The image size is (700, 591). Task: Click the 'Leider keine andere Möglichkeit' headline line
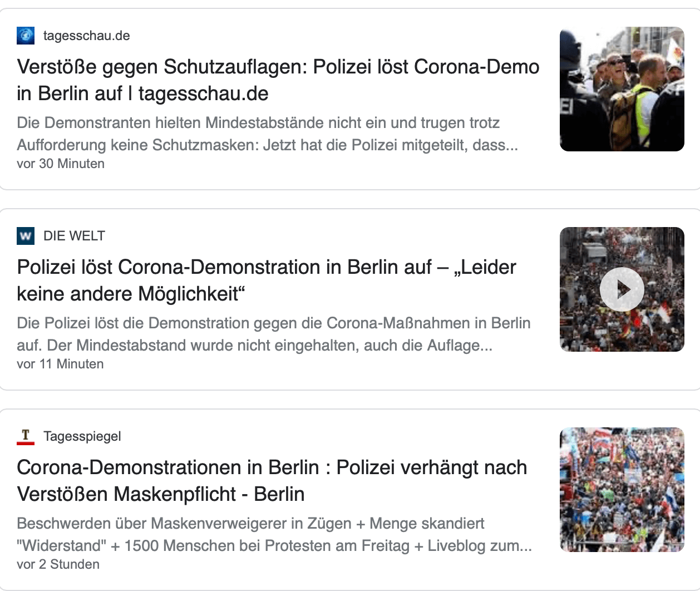tap(131, 294)
